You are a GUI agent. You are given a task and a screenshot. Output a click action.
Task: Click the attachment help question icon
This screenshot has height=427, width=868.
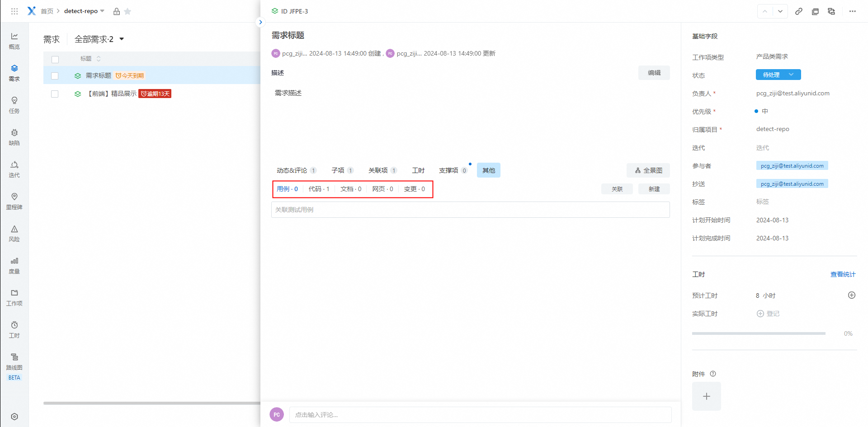point(713,374)
